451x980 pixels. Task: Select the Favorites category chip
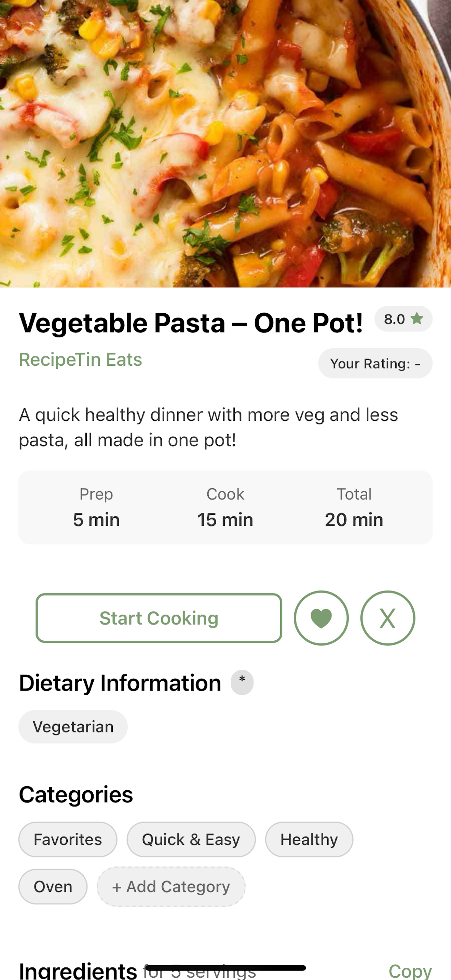[x=68, y=839]
